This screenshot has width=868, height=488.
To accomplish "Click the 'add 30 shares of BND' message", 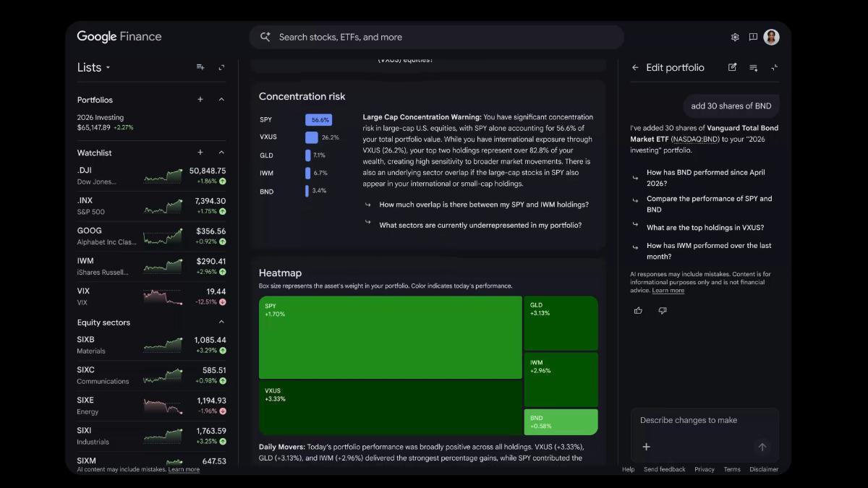I will tap(731, 106).
